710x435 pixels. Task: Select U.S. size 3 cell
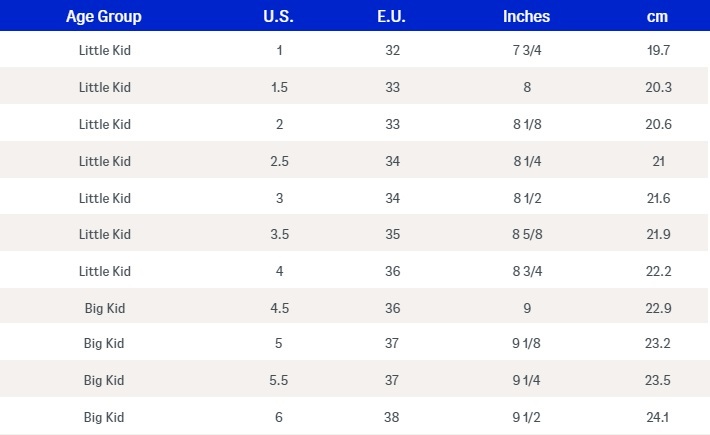coord(279,198)
